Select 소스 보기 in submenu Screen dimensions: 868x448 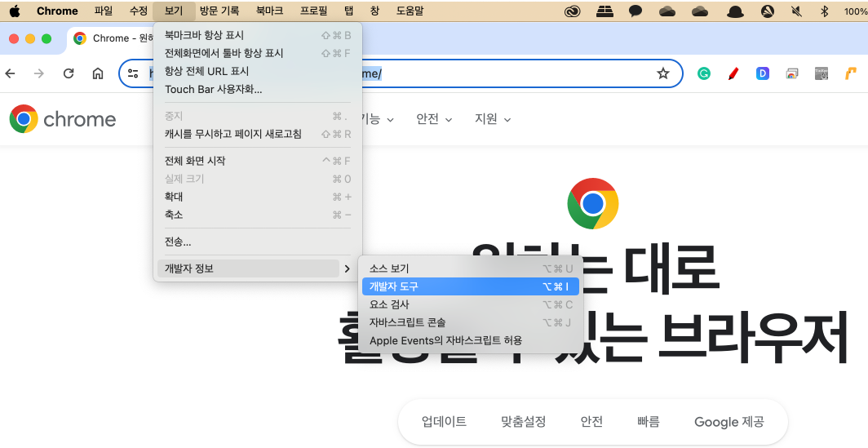click(471, 268)
